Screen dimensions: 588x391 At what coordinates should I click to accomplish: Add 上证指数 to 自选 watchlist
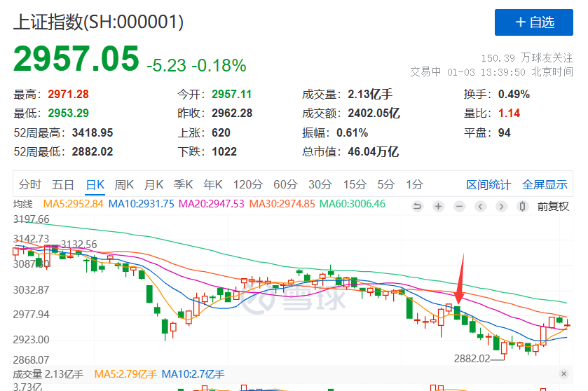pyautogui.click(x=533, y=22)
